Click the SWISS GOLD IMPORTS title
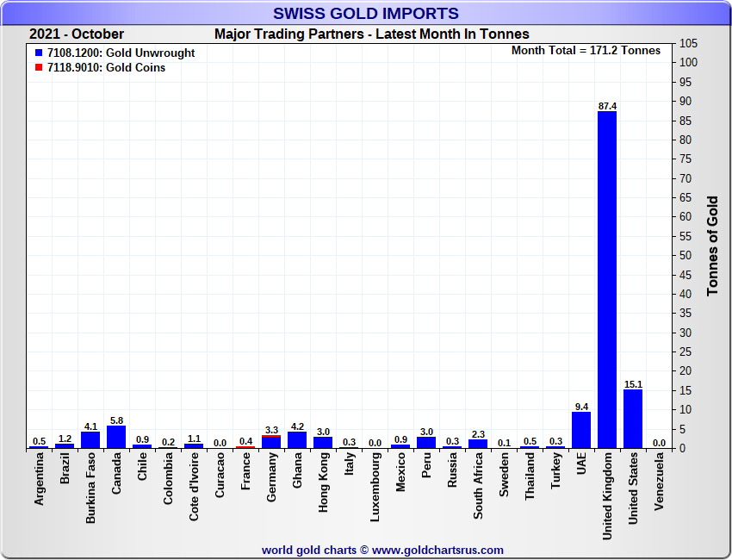The height and width of the screenshot is (560, 732). [x=366, y=13]
